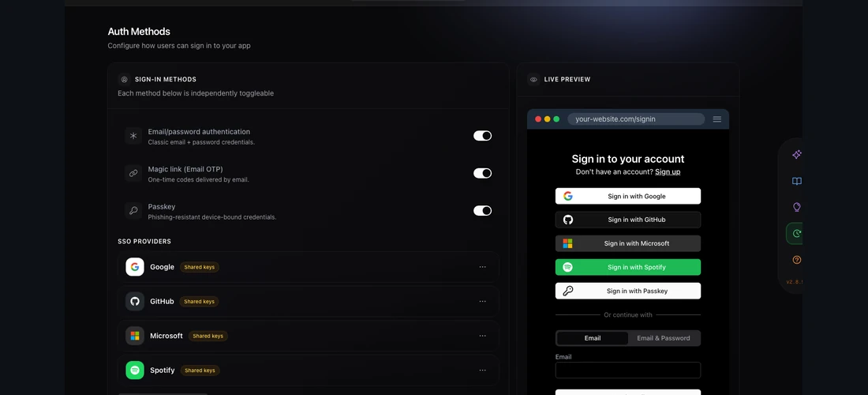This screenshot has width=868, height=395.
Task: Click the Spotify logo in SSO providers list
Action: pyautogui.click(x=134, y=370)
